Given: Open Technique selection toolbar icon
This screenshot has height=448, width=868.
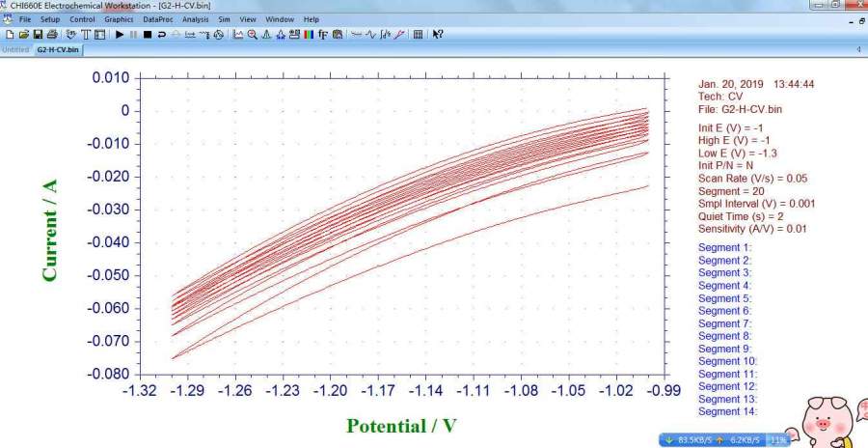Looking at the screenshot, I should coord(85,35).
